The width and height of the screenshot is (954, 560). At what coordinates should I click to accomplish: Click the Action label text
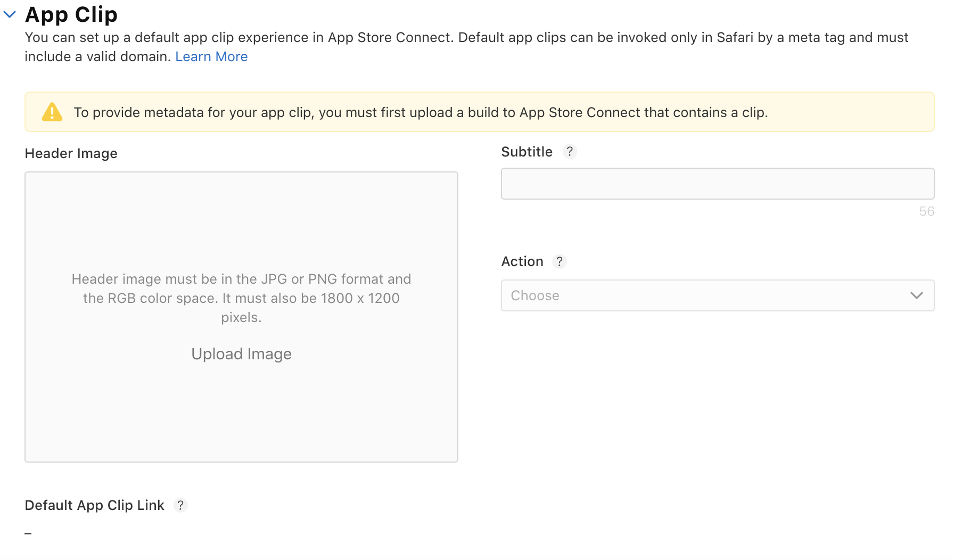coord(522,261)
